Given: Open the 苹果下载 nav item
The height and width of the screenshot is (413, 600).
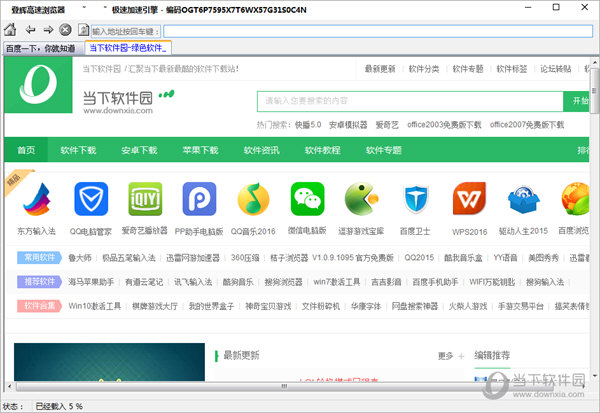Looking at the screenshot, I should (201, 150).
